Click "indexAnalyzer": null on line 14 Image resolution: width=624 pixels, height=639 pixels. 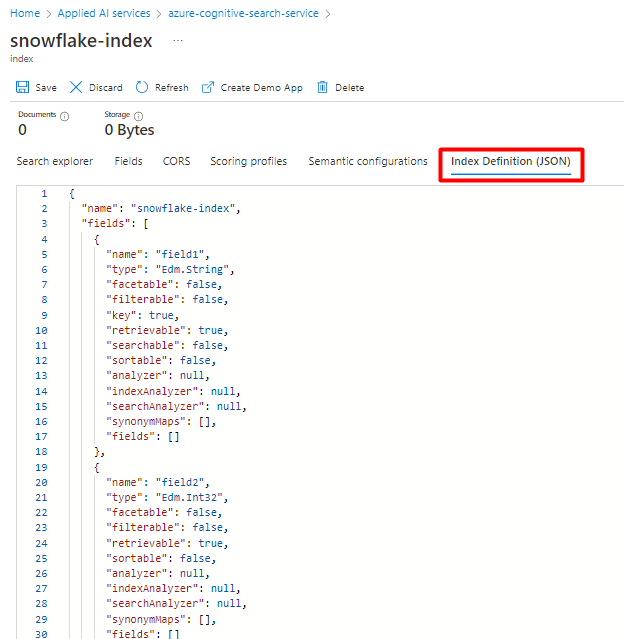coord(173,391)
